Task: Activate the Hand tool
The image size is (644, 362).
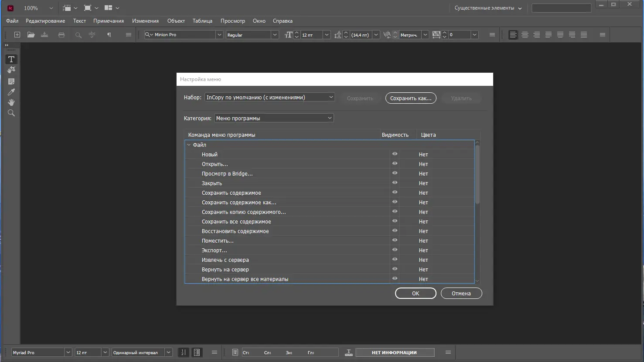Action: click(11, 102)
